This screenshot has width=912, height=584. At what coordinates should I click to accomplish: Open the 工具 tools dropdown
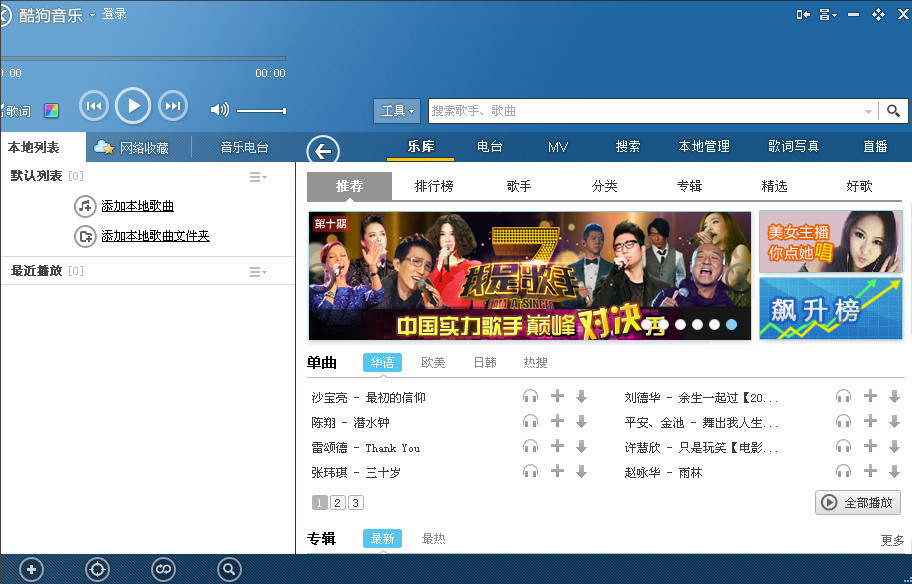(397, 111)
